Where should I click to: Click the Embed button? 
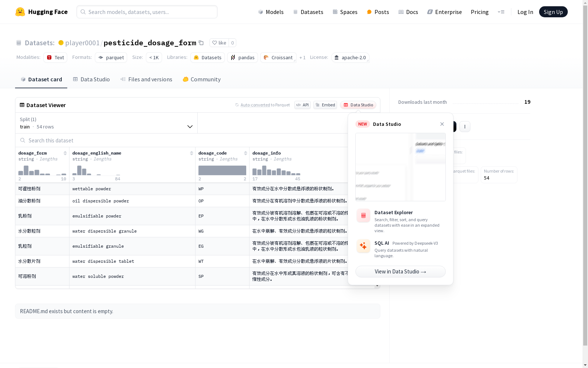pos(325,105)
